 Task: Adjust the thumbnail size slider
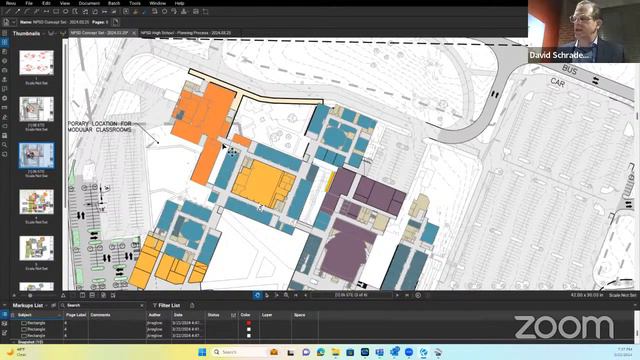point(30,296)
